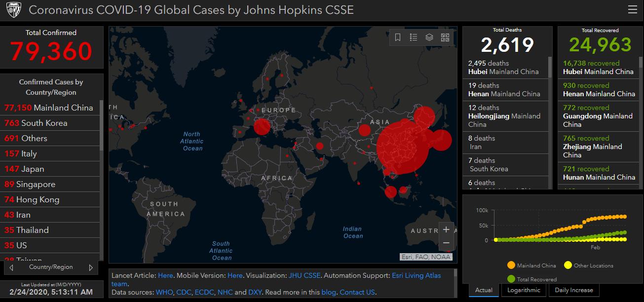The width and height of the screenshot is (644, 302).
Task: Select 691 Others in the list
Action: click(50, 138)
